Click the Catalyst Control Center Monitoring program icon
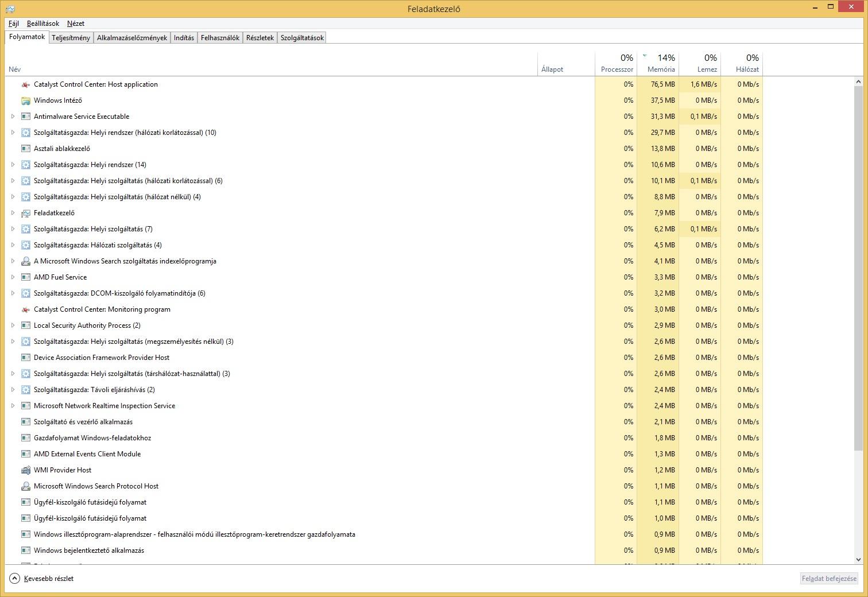Viewport: 868px width, 597px height. (x=25, y=309)
